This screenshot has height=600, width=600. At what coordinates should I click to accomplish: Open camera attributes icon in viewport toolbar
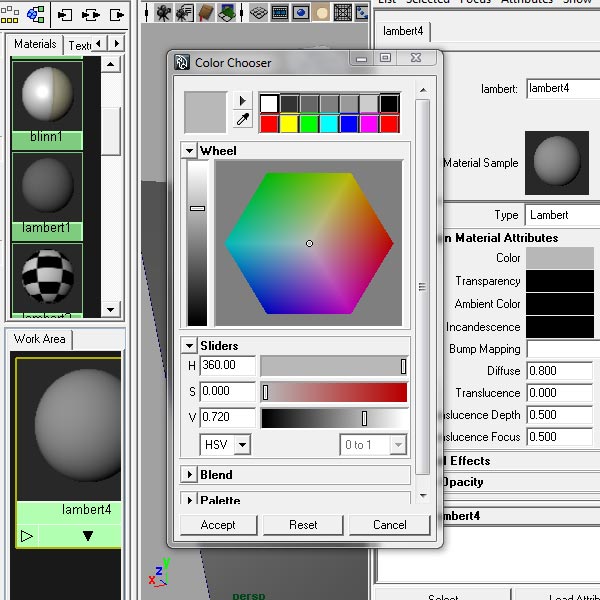185,13
